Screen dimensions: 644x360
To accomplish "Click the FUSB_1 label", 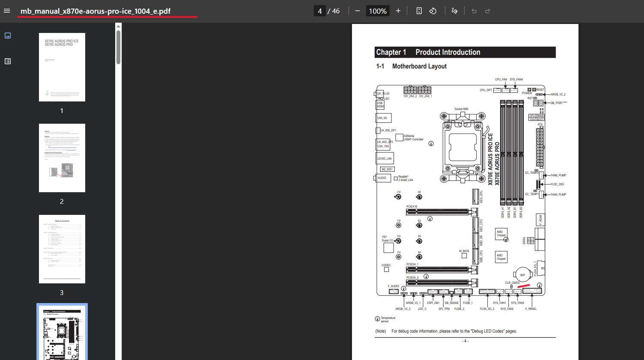I will click(x=468, y=303).
